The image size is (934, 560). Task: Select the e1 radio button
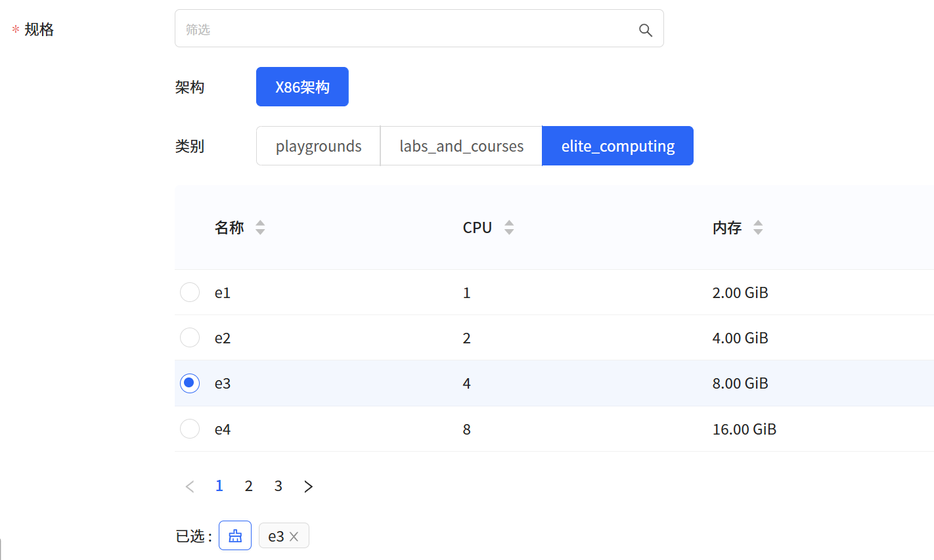coord(190,292)
